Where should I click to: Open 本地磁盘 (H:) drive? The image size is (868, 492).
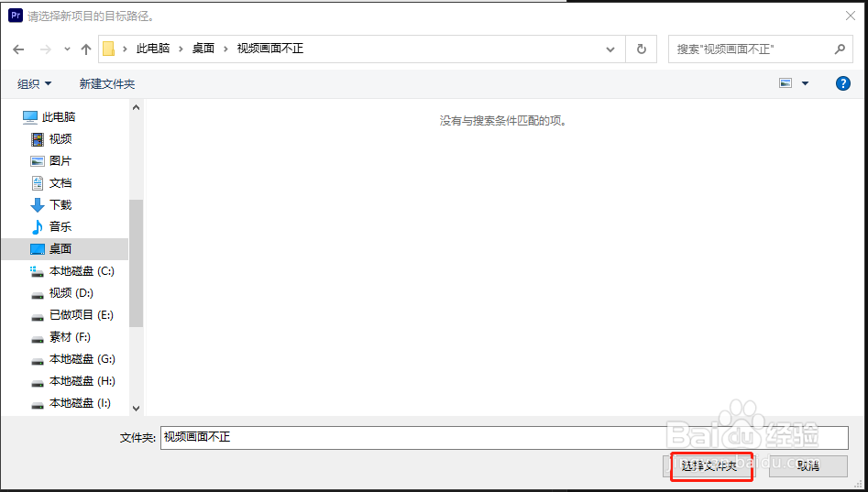[72, 381]
